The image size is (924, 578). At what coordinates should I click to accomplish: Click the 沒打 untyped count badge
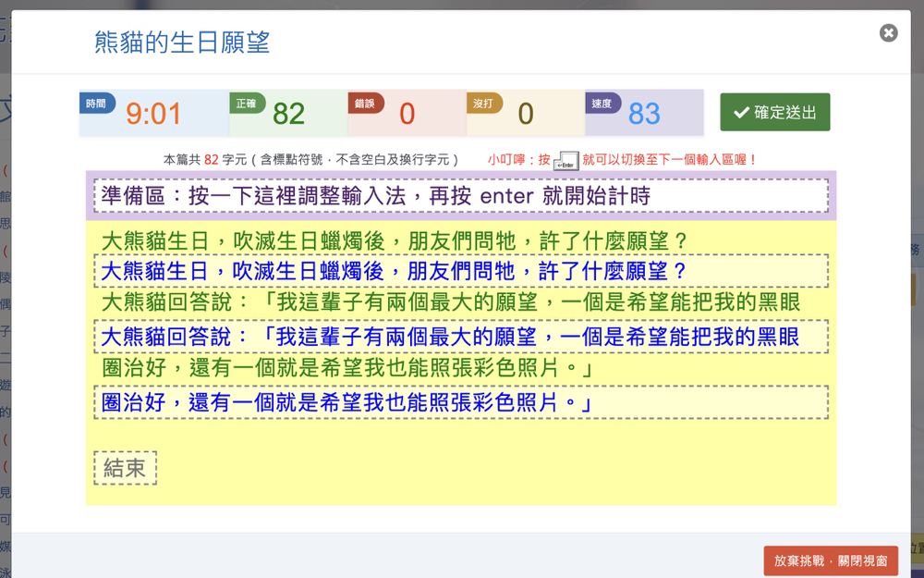coord(484,104)
